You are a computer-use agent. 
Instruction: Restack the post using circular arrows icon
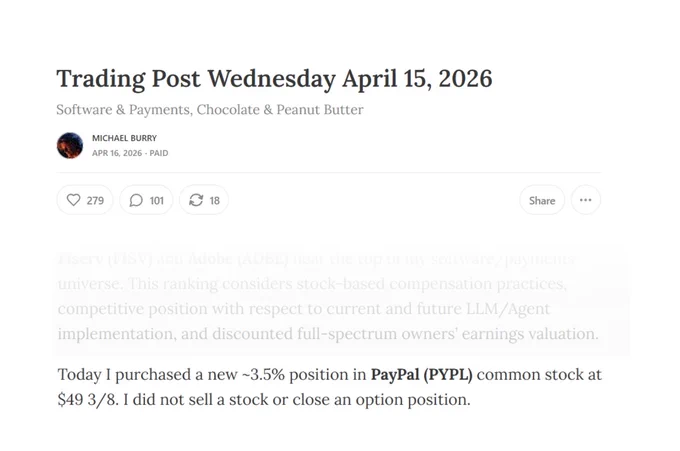click(196, 200)
